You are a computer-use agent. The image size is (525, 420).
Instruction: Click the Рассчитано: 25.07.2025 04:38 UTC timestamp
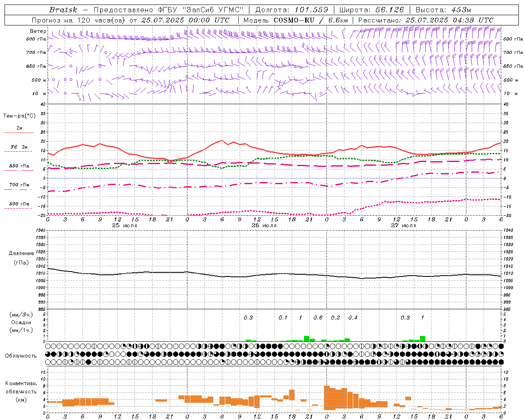pyautogui.click(x=426, y=20)
